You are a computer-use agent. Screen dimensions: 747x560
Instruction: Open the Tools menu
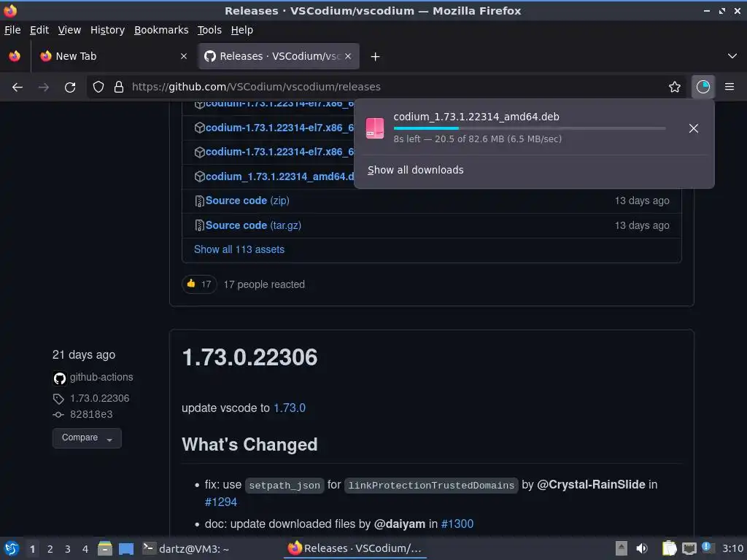pos(209,30)
